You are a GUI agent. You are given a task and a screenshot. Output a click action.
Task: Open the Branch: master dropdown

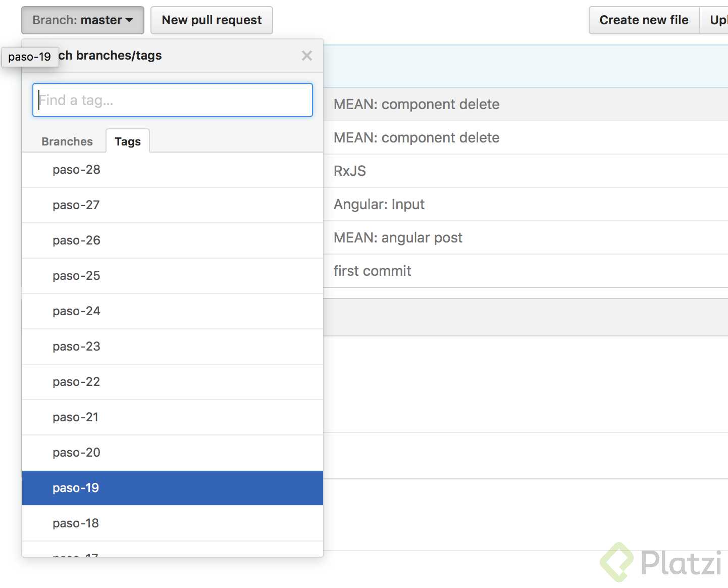click(x=83, y=20)
